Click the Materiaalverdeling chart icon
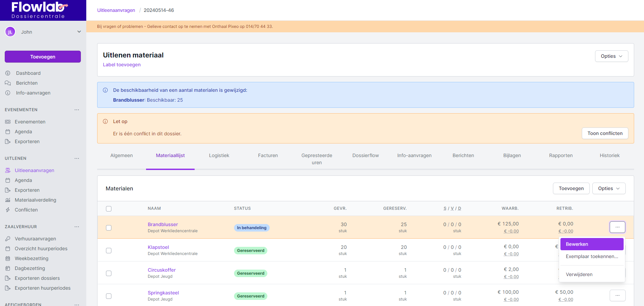The width and height of the screenshot is (644, 306). click(8, 200)
